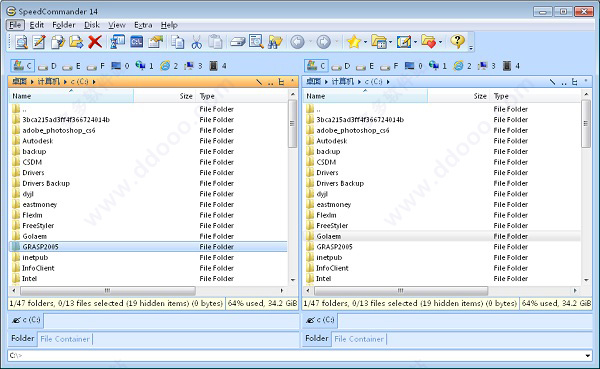
Task: Open the Folder menu
Action: coord(64,25)
